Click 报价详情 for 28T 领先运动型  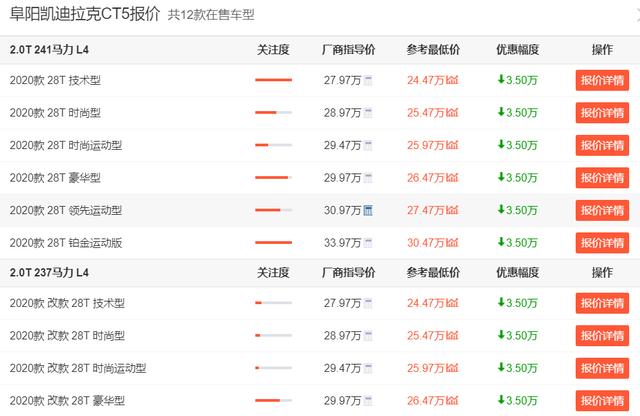(x=602, y=211)
